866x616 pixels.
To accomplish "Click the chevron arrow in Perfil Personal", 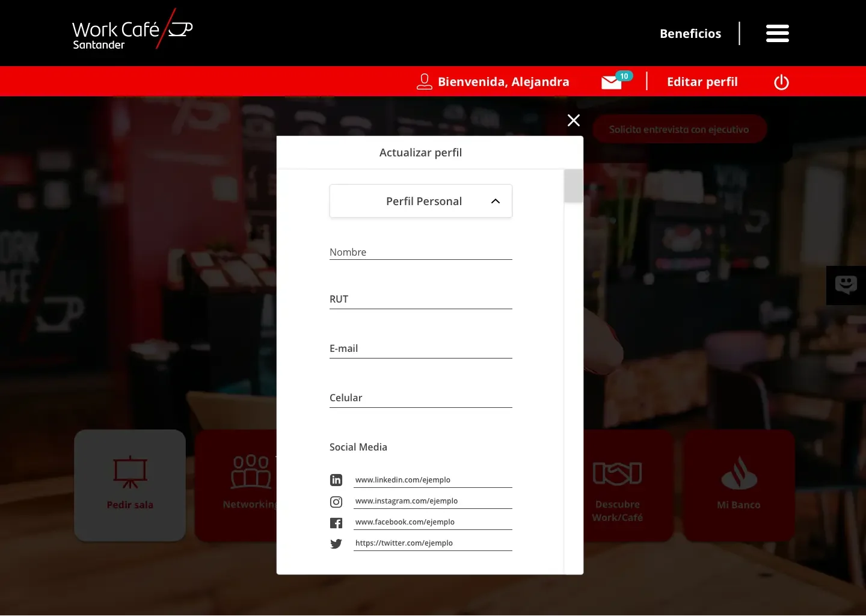I will pyautogui.click(x=496, y=201).
